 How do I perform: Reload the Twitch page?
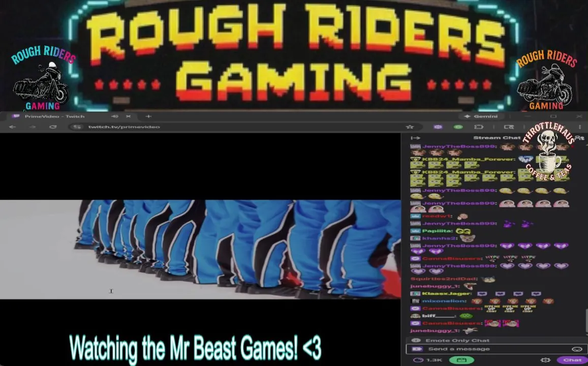click(x=53, y=127)
